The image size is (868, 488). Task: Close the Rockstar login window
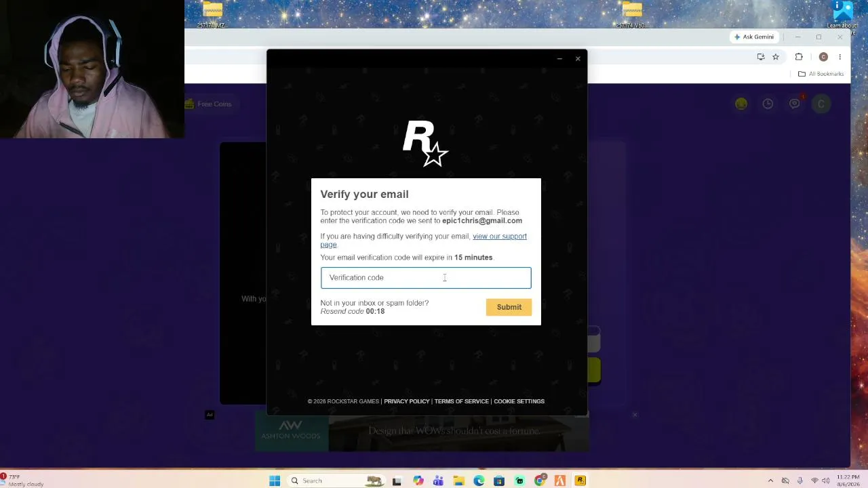tap(578, 59)
